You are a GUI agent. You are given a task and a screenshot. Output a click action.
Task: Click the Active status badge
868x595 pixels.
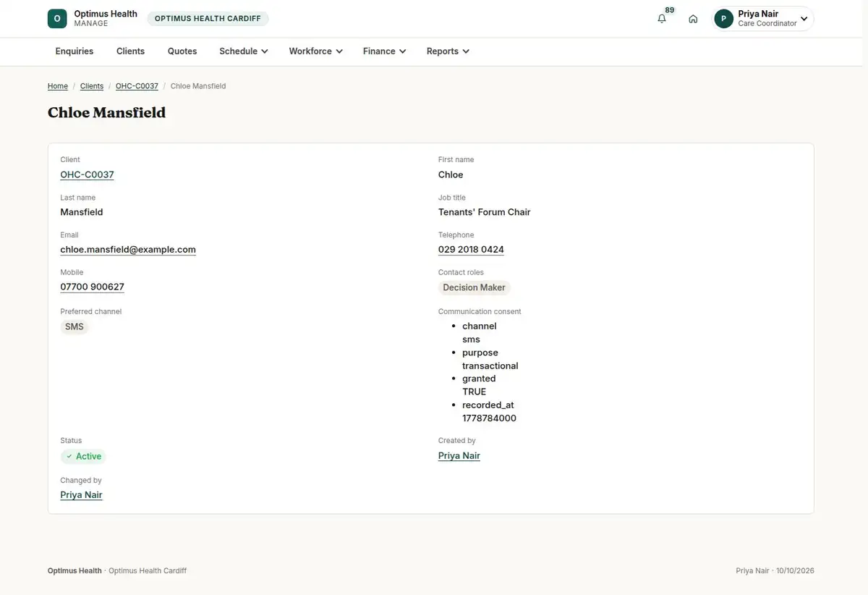83,457
